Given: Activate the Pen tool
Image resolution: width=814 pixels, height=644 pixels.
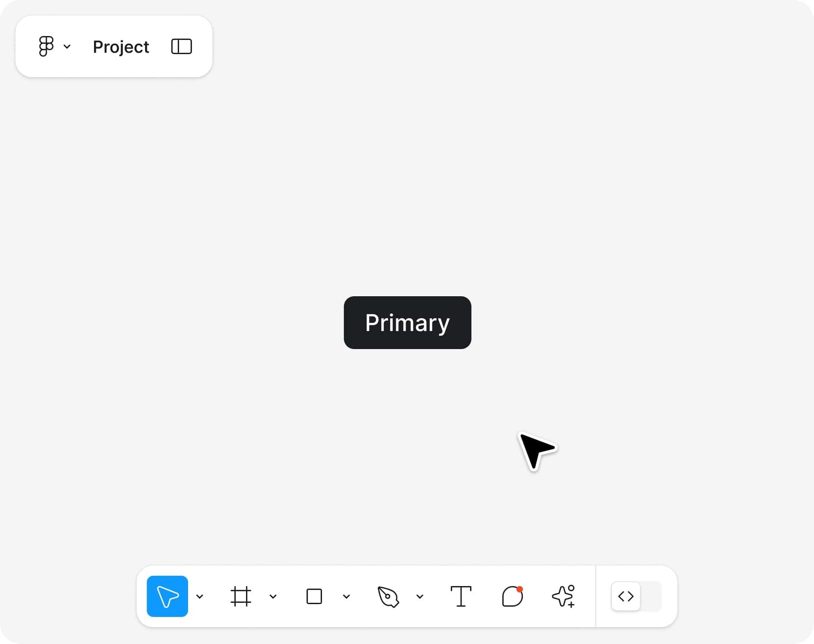Looking at the screenshot, I should pyautogui.click(x=389, y=597).
